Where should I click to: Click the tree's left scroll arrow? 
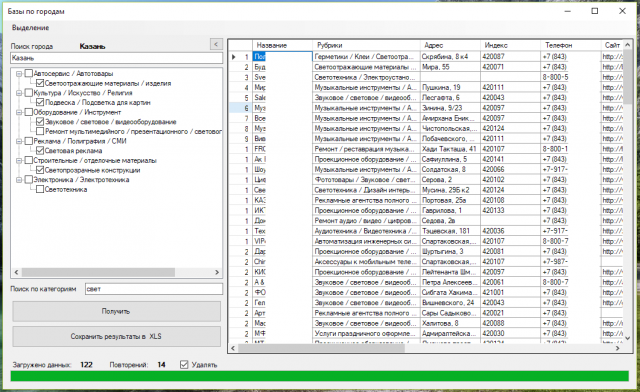[16, 272]
